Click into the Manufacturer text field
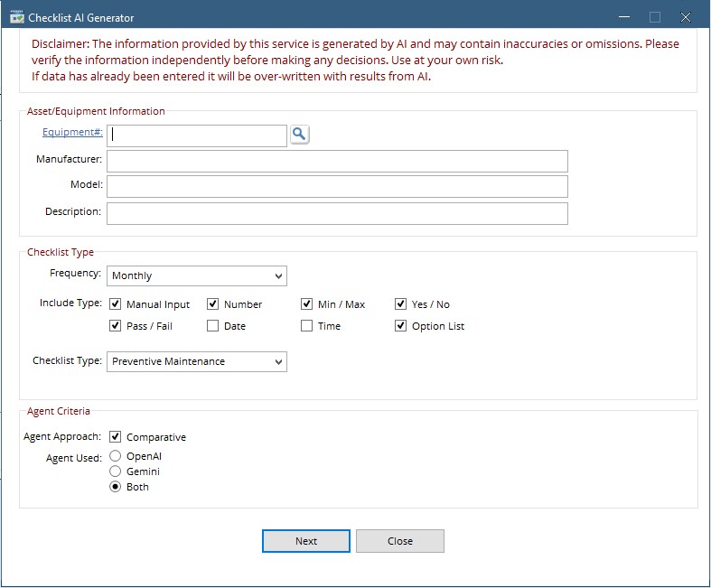 click(337, 161)
